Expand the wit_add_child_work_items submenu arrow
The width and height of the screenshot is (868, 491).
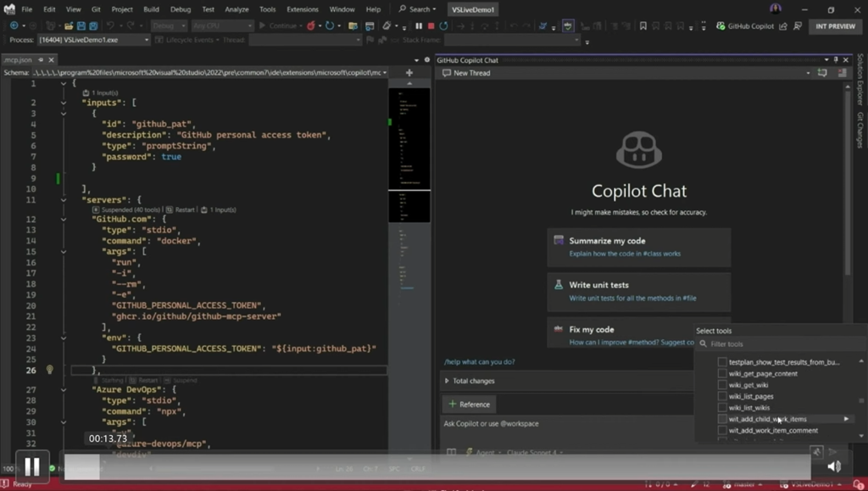(846, 419)
